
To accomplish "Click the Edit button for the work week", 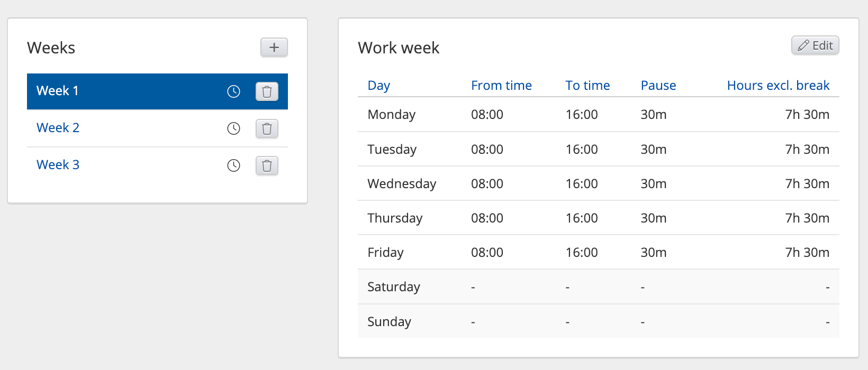I will coord(815,45).
